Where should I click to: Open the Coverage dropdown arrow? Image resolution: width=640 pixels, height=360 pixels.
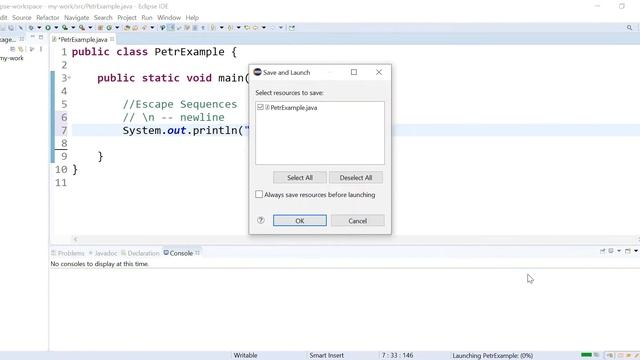[73, 28]
